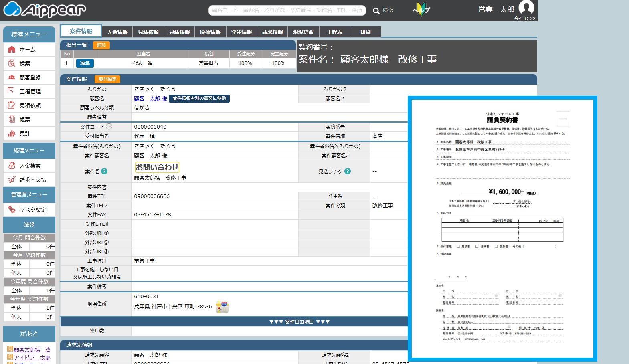Click the user profile avatar icon

(x=526, y=8)
